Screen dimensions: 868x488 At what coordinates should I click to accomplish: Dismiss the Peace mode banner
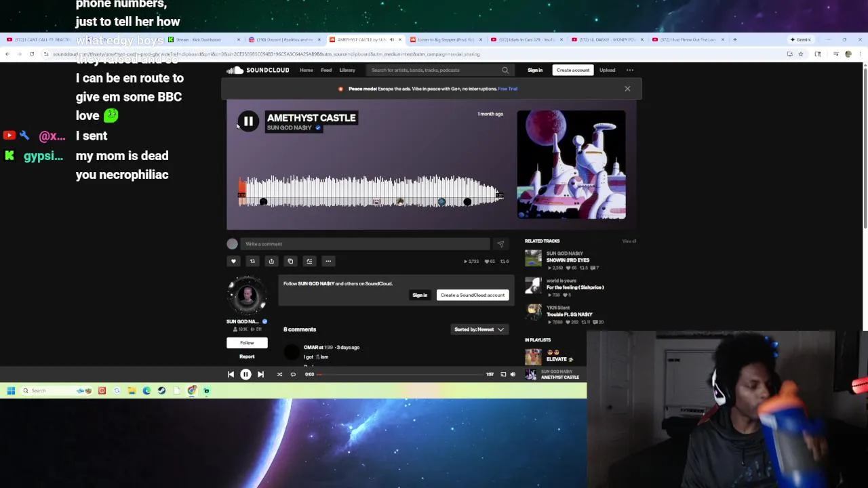click(x=627, y=89)
